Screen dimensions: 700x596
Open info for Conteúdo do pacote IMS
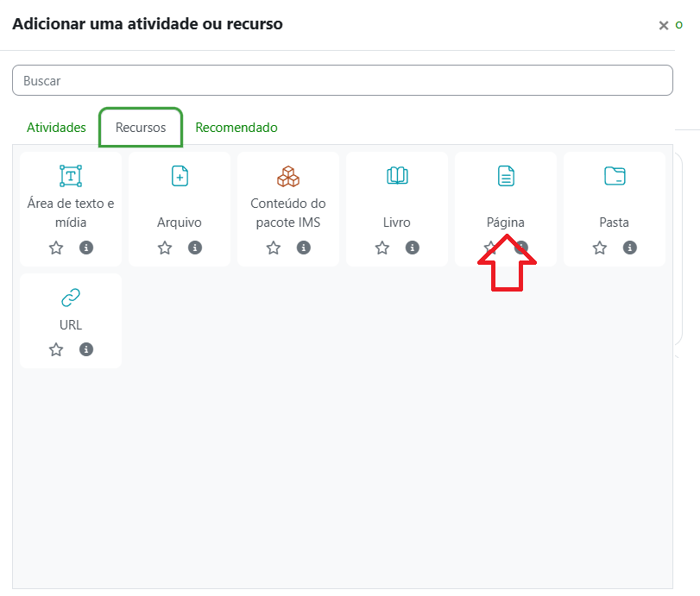click(x=304, y=248)
